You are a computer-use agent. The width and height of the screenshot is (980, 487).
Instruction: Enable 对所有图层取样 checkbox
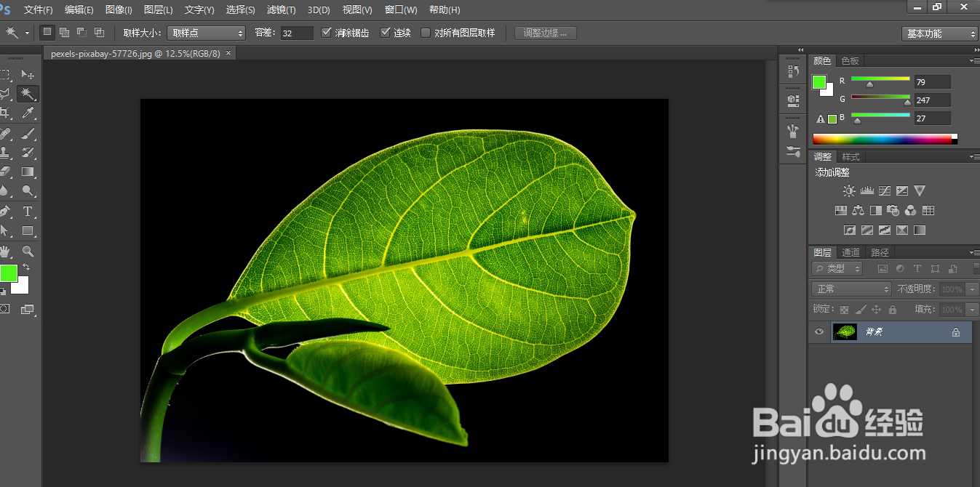click(x=426, y=33)
